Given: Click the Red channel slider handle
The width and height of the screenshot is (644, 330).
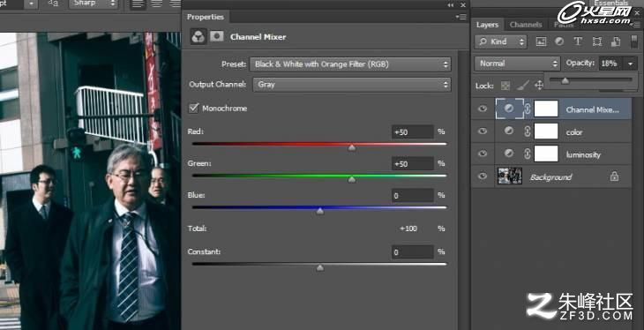Looking at the screenshot, I should tap(352, 147).
